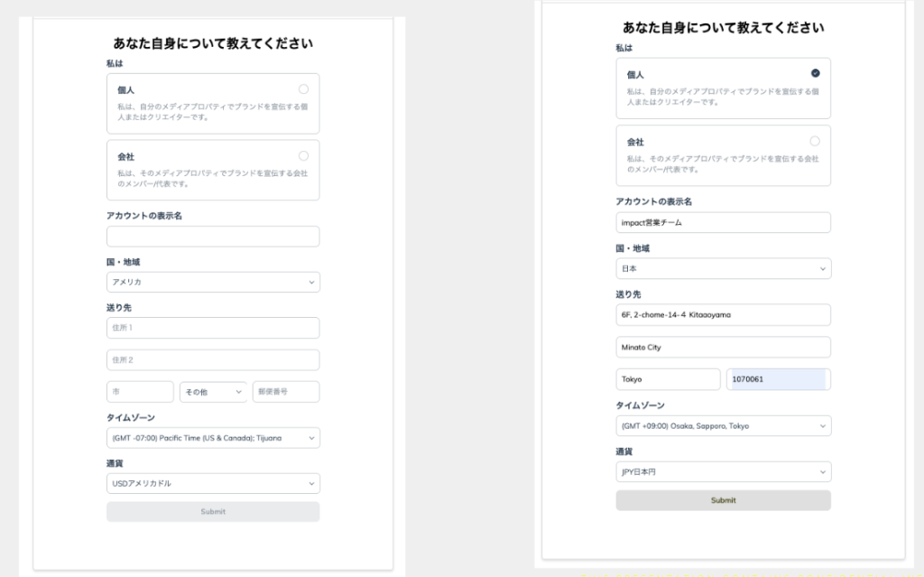Select the 会社 option in the empty left form

click(x=303, y=155)
